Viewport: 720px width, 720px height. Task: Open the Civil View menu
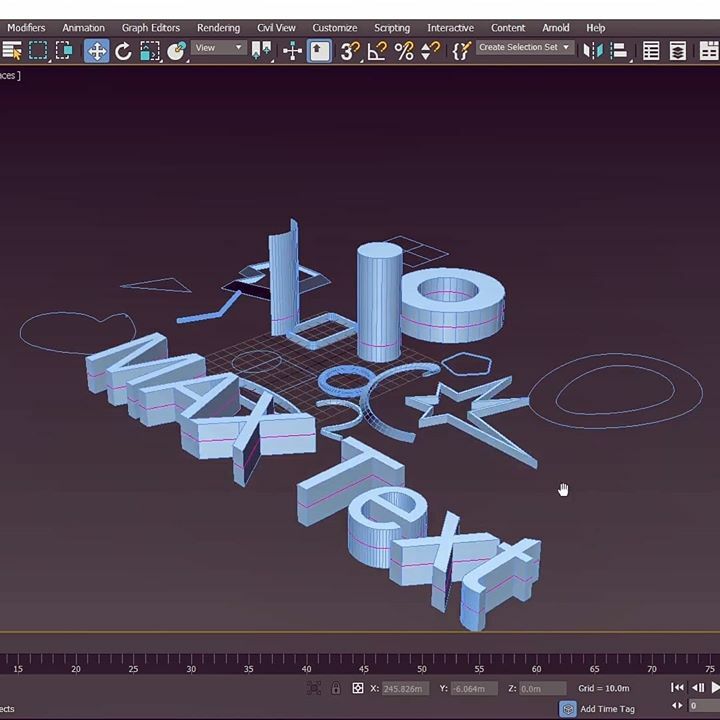coord(276,28)
